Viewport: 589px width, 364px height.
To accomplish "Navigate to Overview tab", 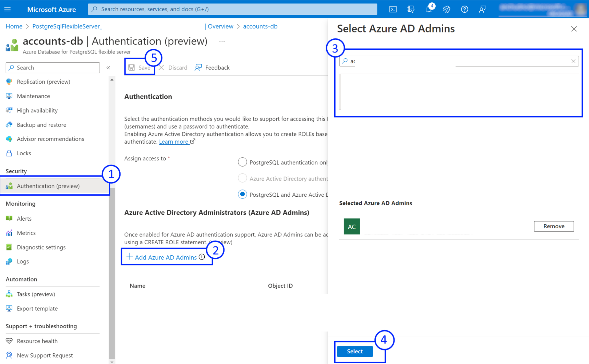I will (x=220, y=26).
